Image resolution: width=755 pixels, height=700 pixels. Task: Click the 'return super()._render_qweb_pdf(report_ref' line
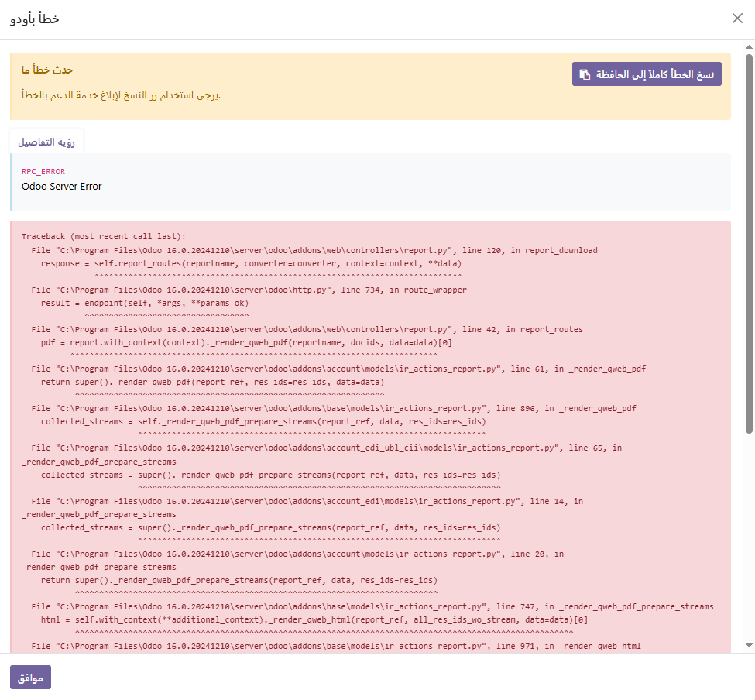[x=213, y=383]
